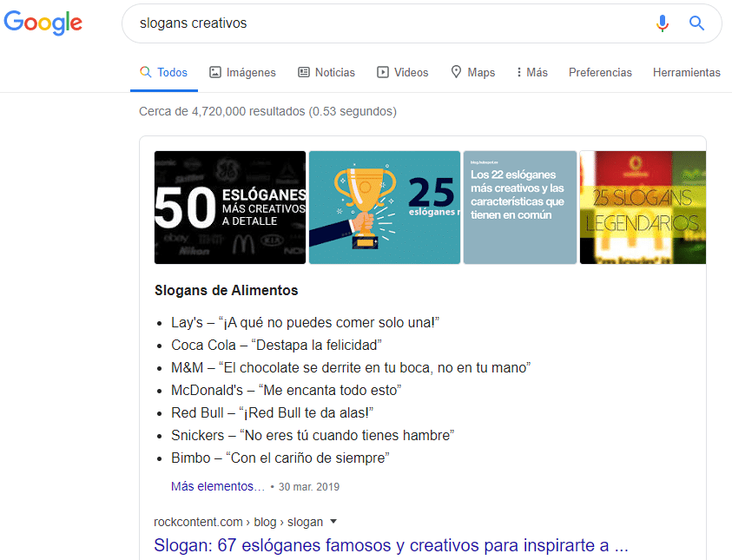Click the Google logo

coord(43,23)
